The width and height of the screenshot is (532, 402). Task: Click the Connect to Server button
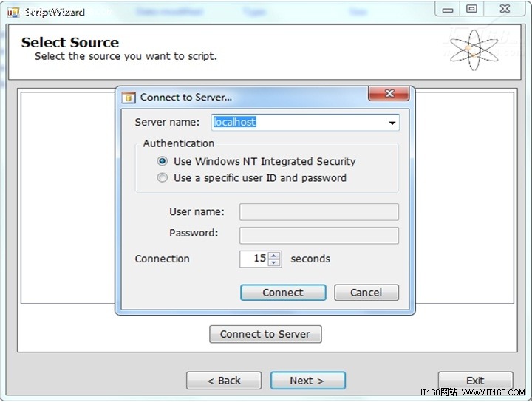[265, 334]
